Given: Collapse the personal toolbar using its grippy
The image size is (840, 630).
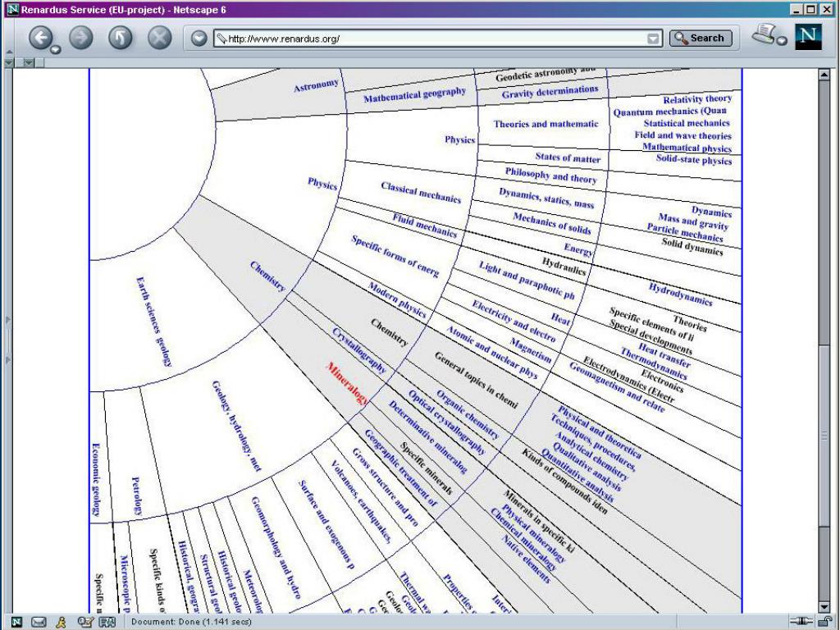Looking at the screenshot, I should point(8,62).
